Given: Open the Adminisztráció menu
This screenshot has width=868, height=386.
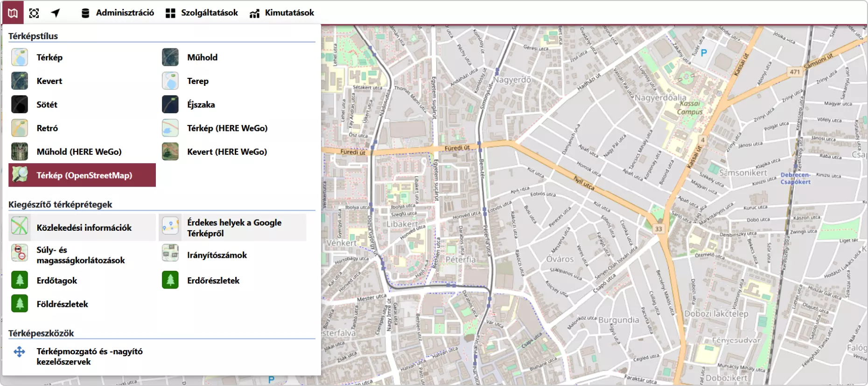Looking at the screenshot, I should coord(118,13).
